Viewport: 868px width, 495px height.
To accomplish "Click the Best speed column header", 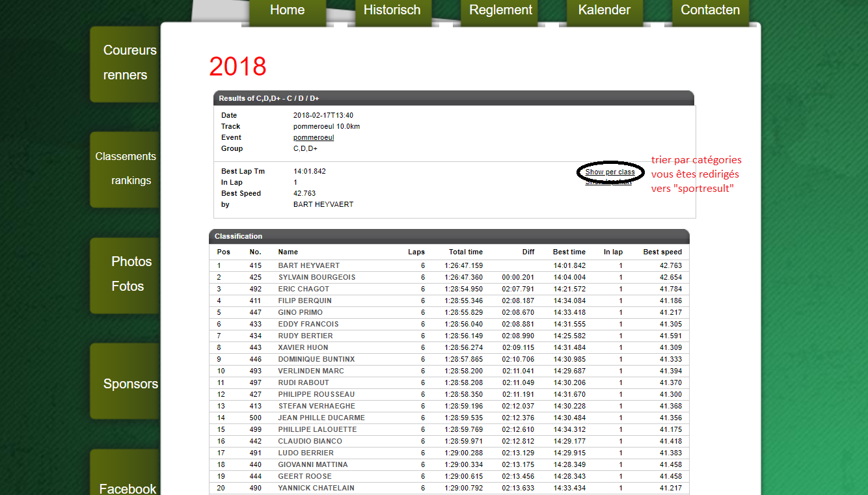I will 662,252.
